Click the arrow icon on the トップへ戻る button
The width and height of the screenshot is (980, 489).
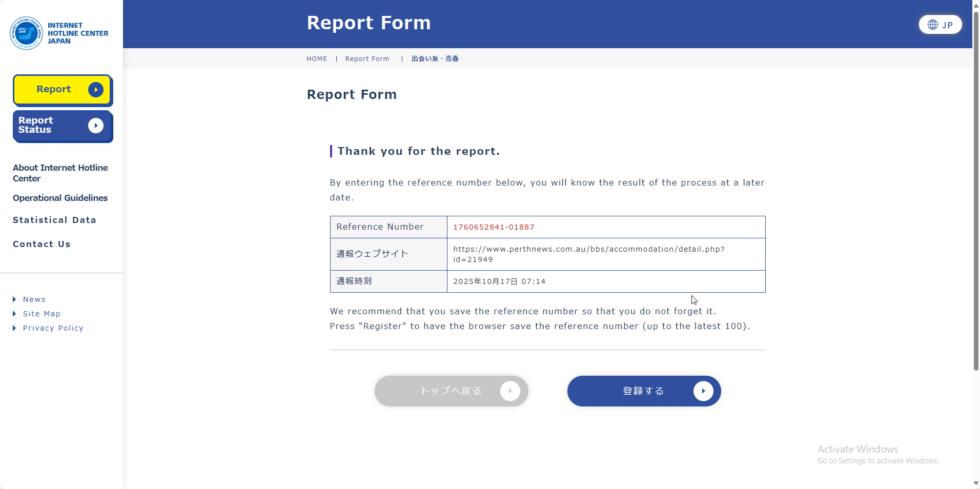pos(510,391)
